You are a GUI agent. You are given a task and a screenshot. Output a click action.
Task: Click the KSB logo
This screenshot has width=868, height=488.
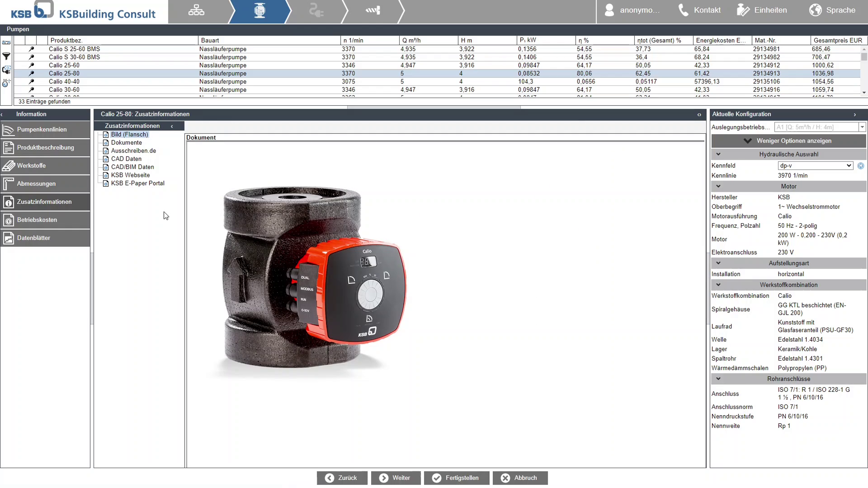(x=32, y=10)
